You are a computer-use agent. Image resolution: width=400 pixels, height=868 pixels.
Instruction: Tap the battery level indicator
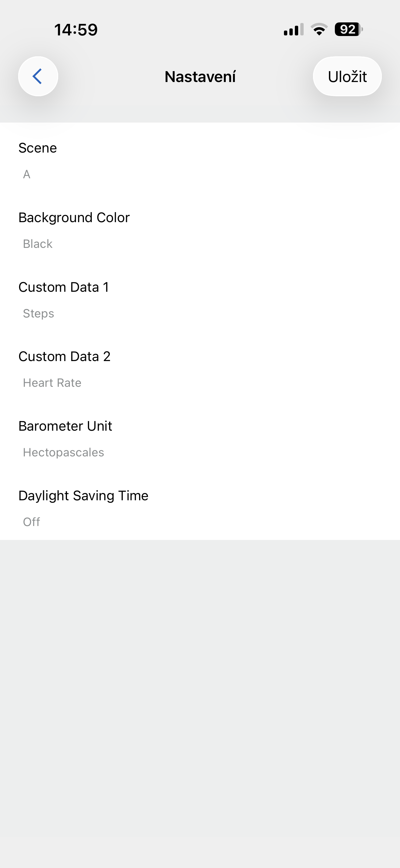click(x=348, y=30)
